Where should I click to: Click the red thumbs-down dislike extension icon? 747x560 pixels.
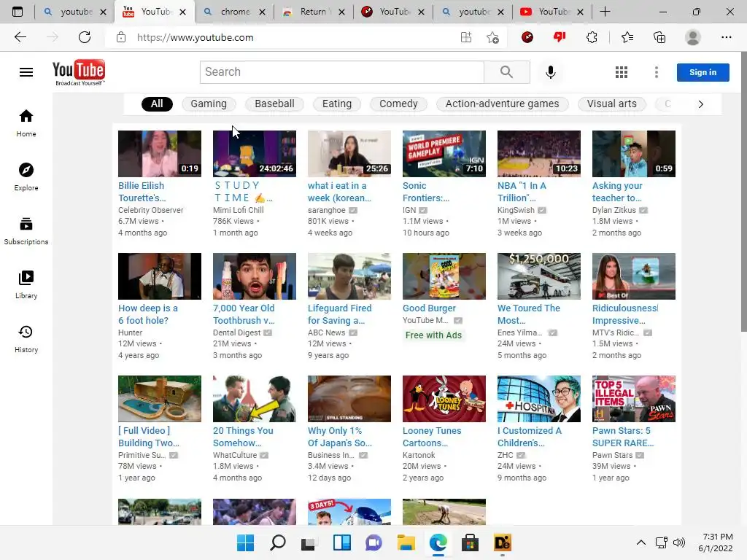[560, 37]
